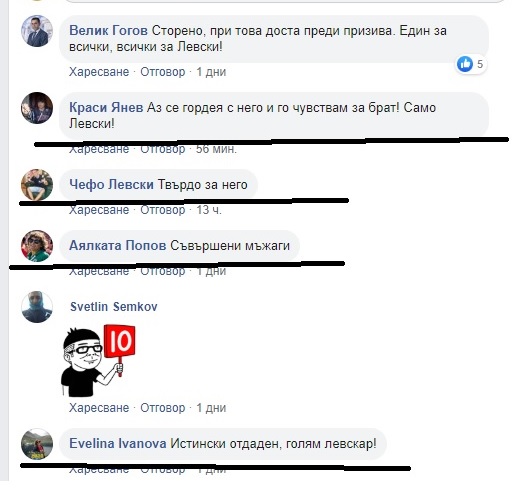Open the '13 ч.' comment timestamp

[x=209, y=210]
